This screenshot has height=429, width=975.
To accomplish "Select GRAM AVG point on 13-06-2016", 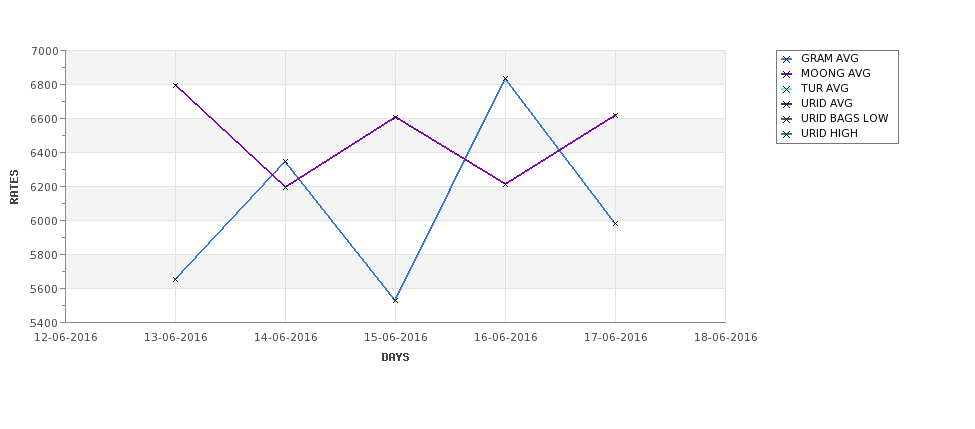I will coord(175,280).
